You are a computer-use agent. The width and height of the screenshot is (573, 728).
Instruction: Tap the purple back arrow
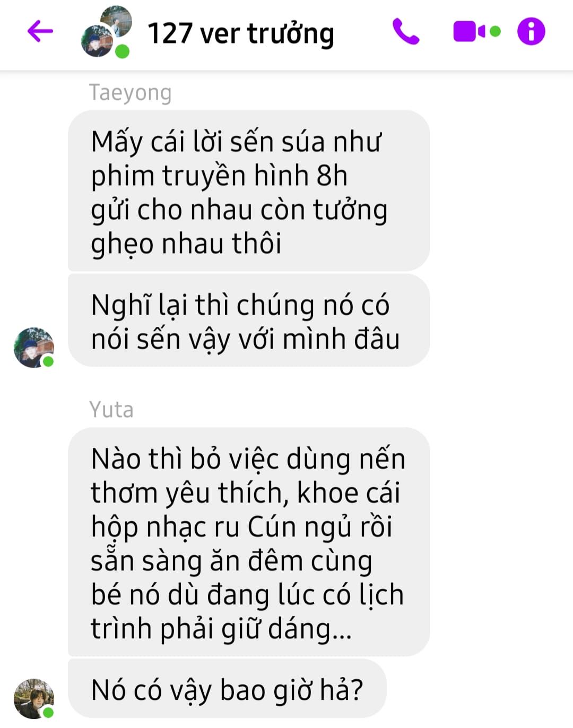coord(40,31)
